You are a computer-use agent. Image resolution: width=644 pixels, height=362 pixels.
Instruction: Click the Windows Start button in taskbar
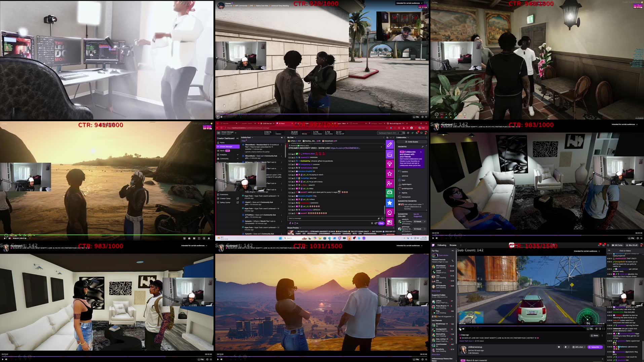click(x=280, y=238)
